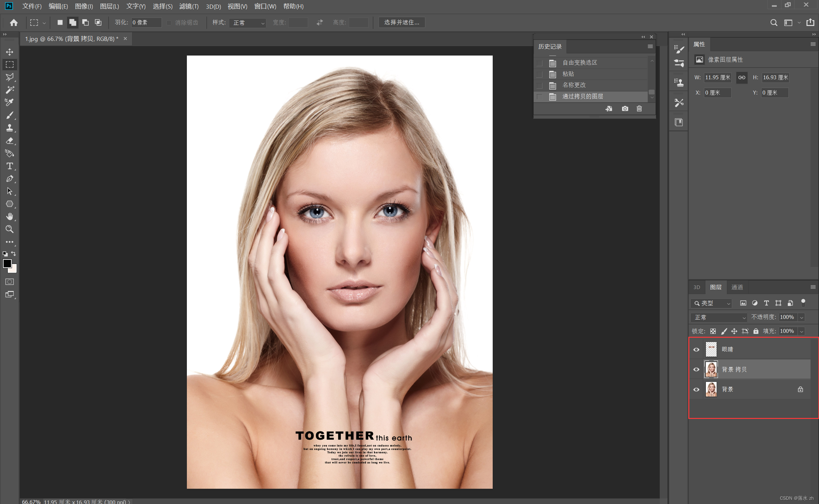
Task: Click the foreground color swatch
Action: pyautogui.click(x=7, y=264)
